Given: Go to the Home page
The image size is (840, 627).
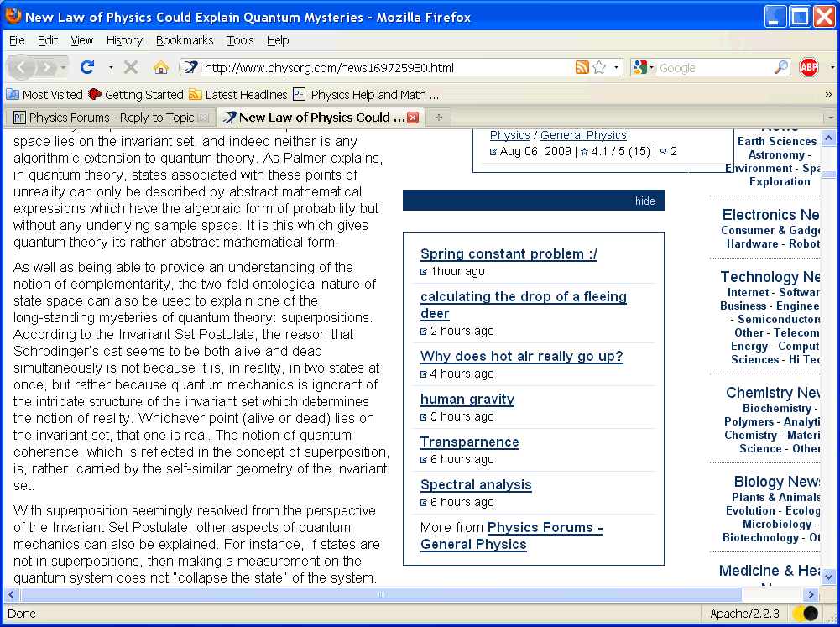Looking at the screenshot, I should [161, 67].
